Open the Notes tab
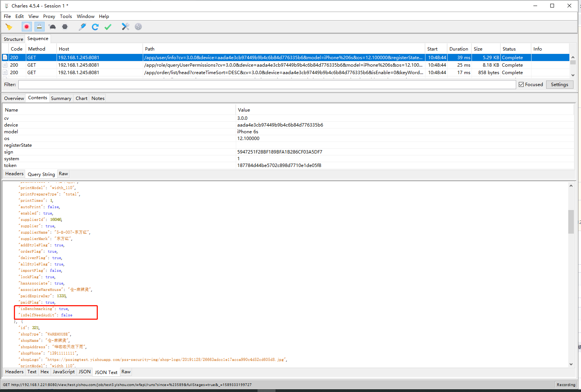The height and width of the screenshot is (392, 581). (x=98, y=98)
